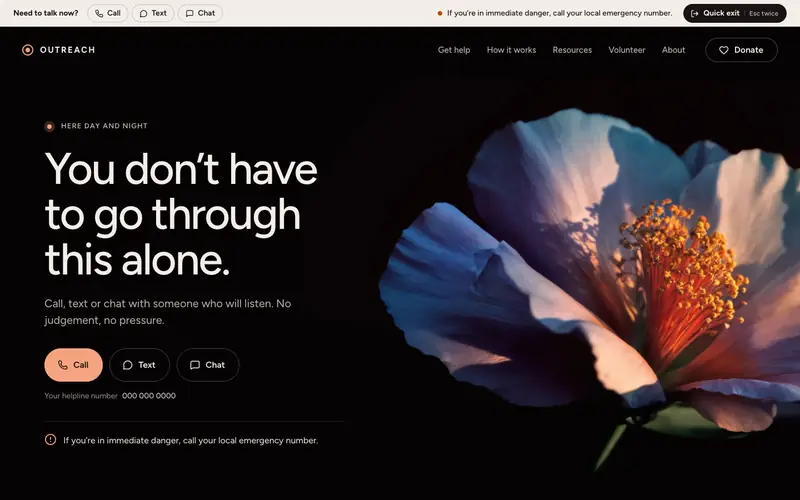Open the About page
This screenshot has width=800, height=500.
(x=673, y=50)
